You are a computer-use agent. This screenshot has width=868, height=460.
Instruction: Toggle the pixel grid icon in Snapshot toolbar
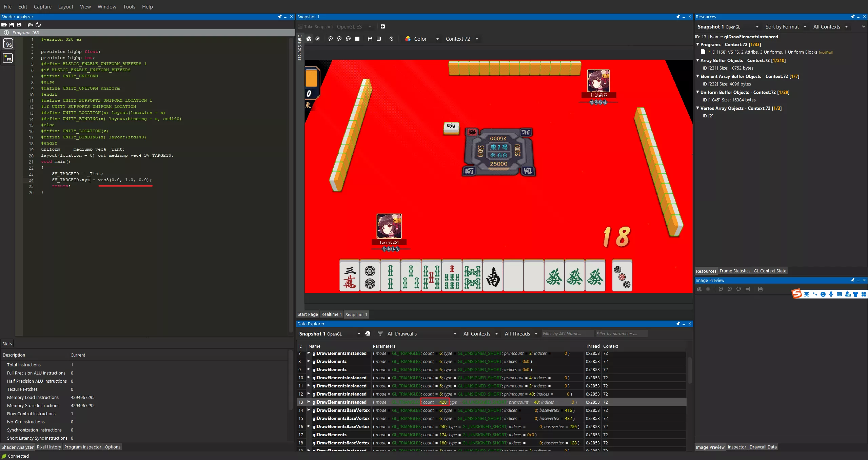(379, 39)
